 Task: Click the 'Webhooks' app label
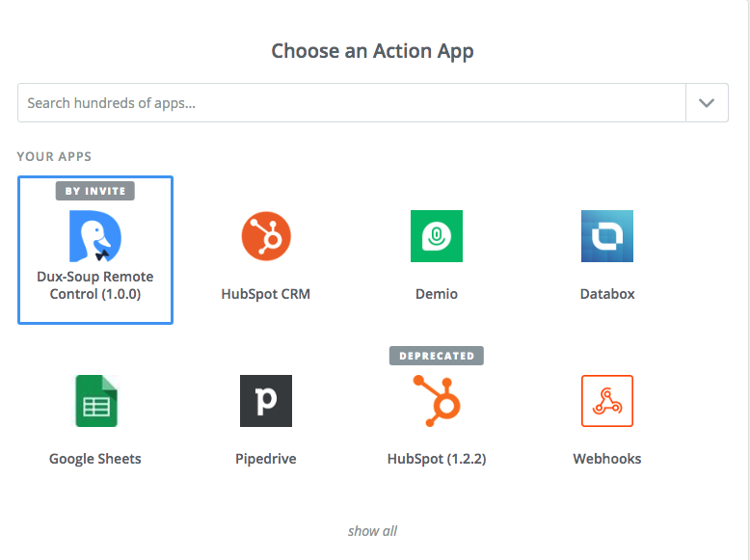(x=607, y=459)
